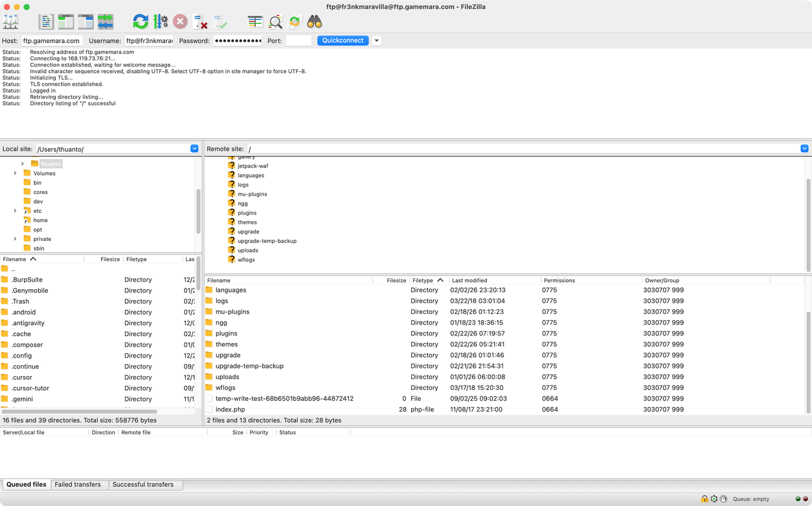
Task: Select the .composer directory in local list
Action: 98,345
